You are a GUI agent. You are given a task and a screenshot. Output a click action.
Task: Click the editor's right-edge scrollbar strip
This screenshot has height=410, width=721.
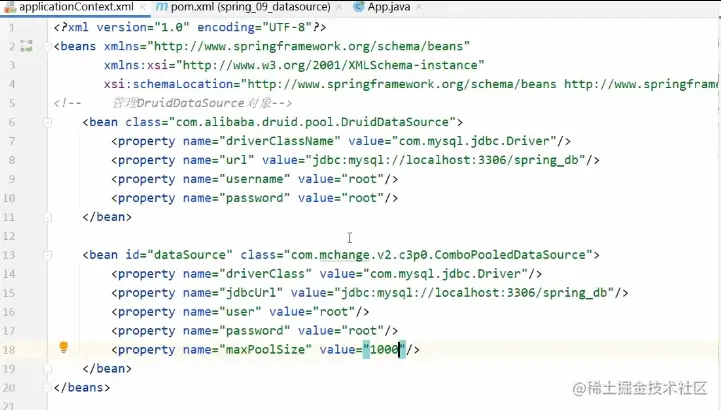[x=718, y=214]
